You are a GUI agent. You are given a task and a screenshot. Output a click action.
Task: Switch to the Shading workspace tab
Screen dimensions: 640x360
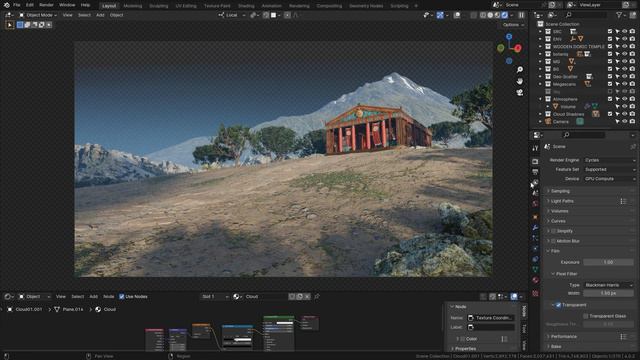coord(246,6)
